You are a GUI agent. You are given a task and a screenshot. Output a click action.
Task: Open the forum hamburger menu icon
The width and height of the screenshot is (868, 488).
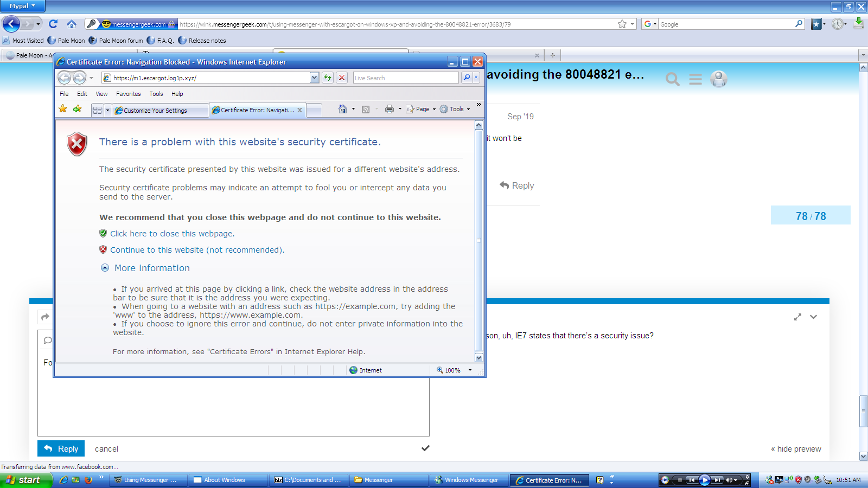[x=695, y=79]
